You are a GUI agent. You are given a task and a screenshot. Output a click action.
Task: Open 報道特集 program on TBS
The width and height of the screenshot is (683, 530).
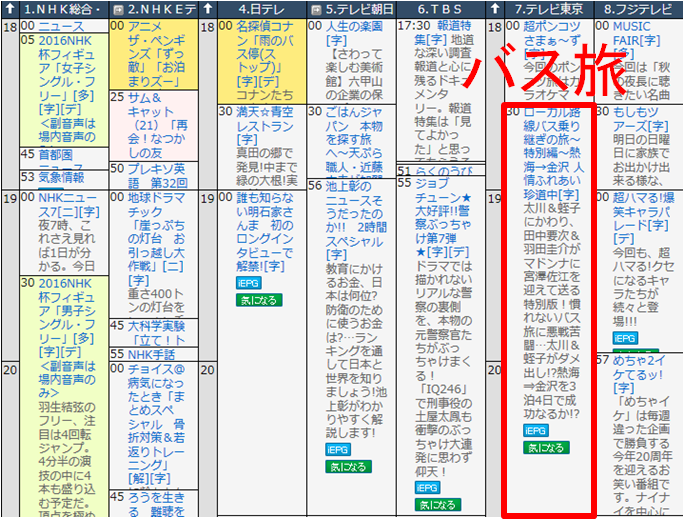point(443,33)
